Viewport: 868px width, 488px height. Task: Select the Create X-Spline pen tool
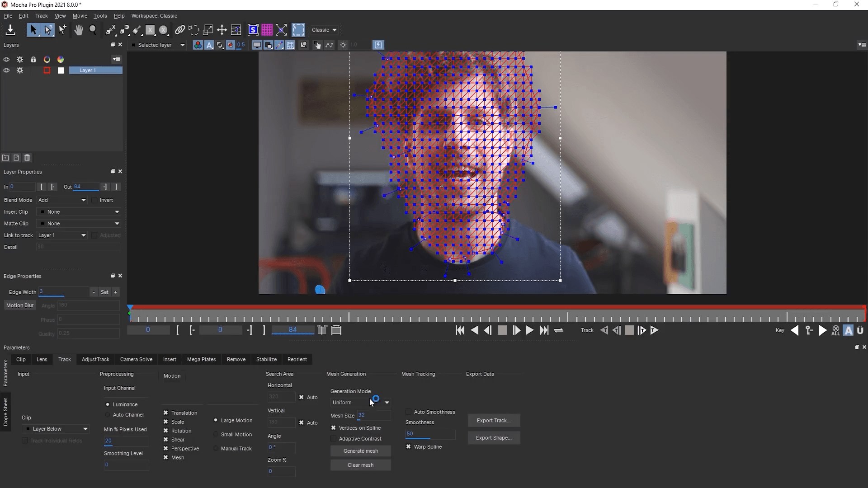[x=110, y=30]
